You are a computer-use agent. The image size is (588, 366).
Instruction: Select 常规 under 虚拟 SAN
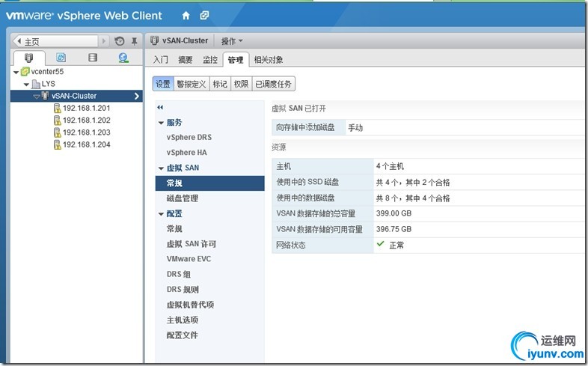coord(210,183)
